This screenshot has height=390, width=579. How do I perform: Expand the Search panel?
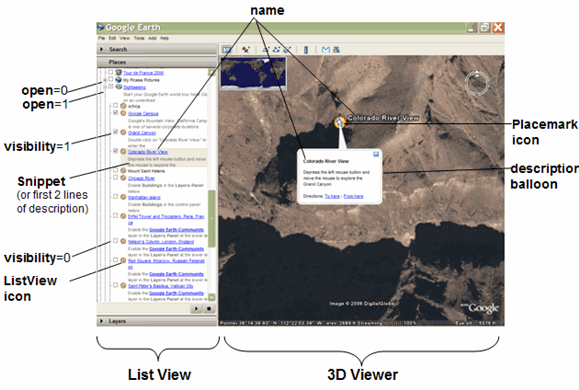coord(102,49)
